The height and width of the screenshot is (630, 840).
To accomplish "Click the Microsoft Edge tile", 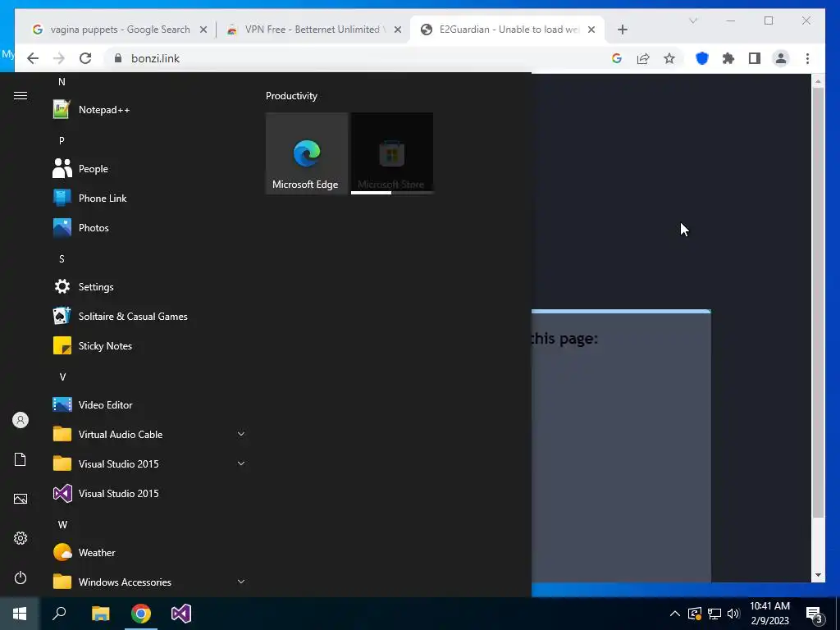I will pos(307,153).
